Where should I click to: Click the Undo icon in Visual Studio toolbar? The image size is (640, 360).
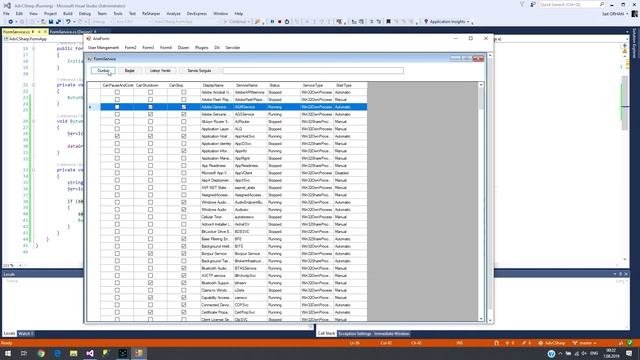point(68,22)
